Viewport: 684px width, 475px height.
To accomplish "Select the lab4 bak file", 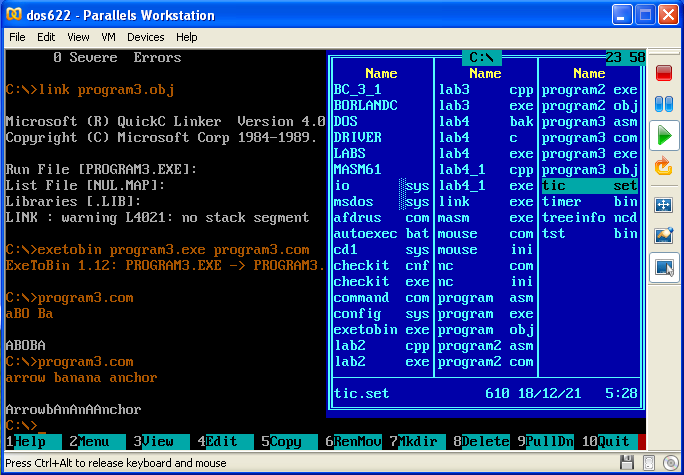I will coord(486,121).
